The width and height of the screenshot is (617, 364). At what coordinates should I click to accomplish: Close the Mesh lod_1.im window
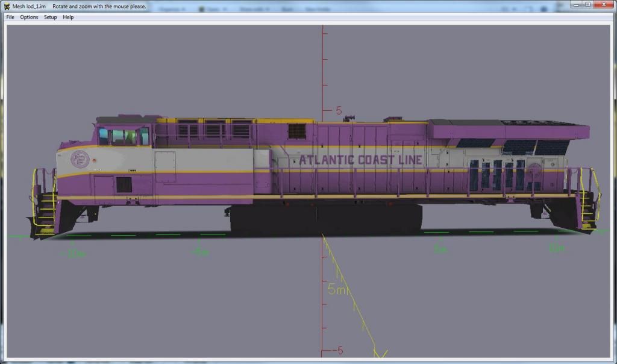tap(604, 5)
